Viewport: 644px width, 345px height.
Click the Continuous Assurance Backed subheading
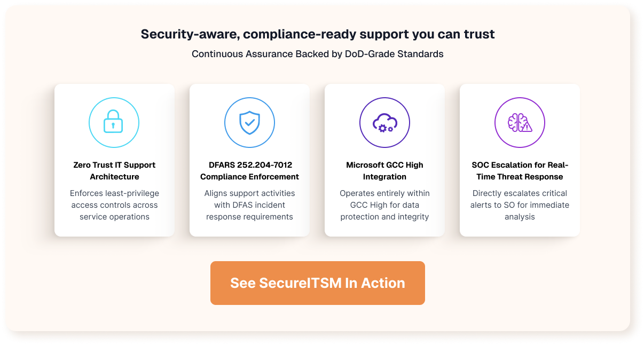point(317,53)
